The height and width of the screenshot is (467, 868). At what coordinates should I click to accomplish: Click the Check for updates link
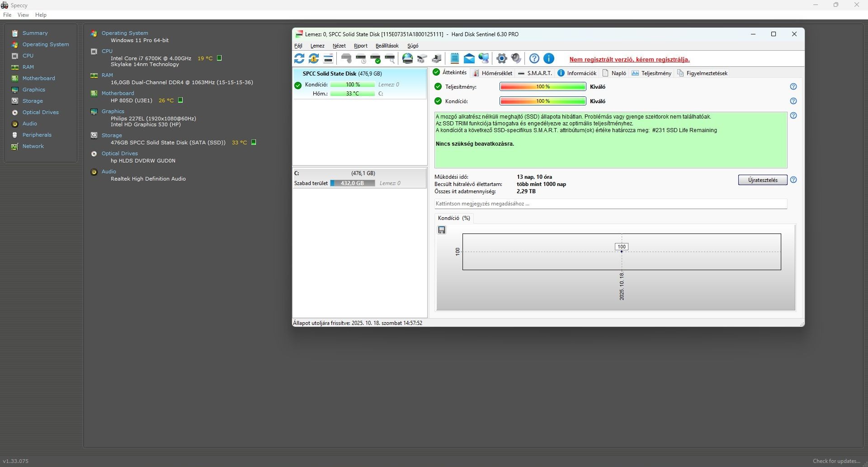[x=837, y=461]
